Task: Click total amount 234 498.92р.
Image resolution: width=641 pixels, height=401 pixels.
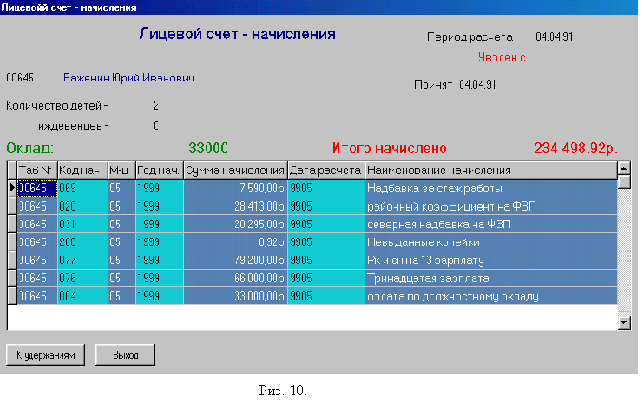Action: [575, 148]
